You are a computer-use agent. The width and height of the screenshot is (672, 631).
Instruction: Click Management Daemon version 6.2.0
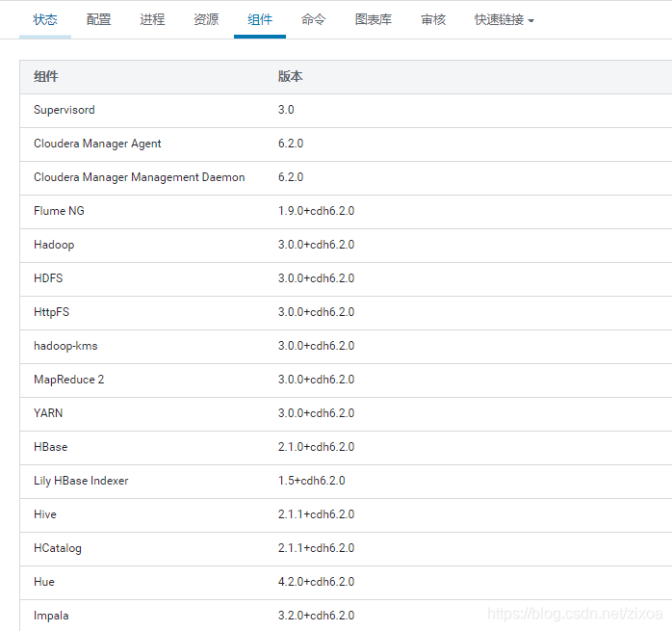pyautogui.click(x=291, y=177)
